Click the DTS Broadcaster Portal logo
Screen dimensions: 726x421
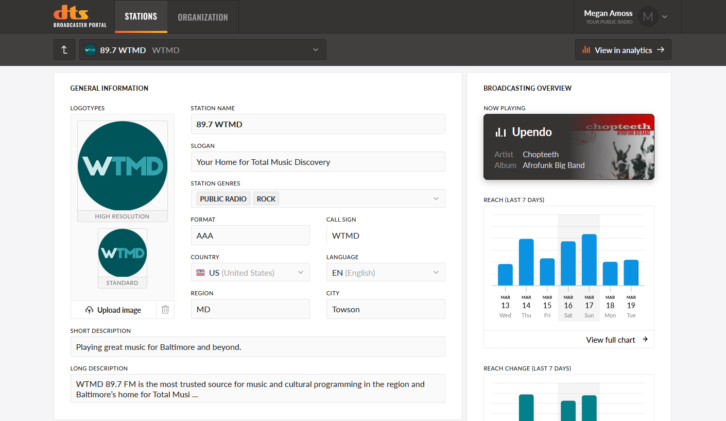point(80,17)
